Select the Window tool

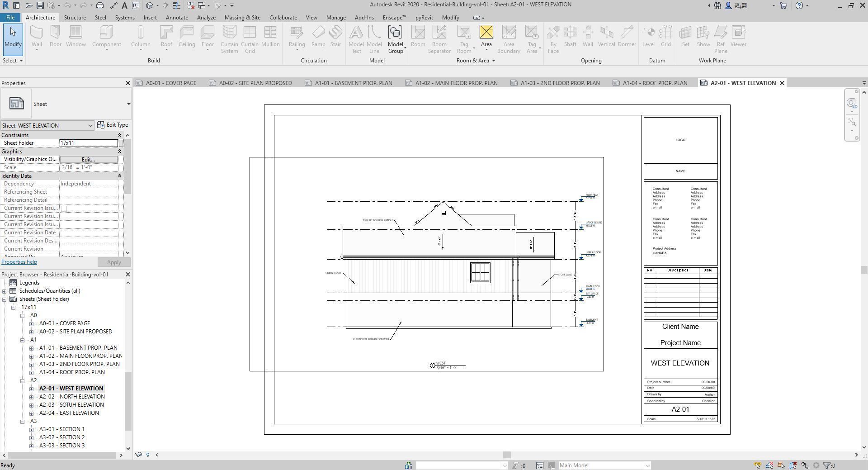(75, 36)
